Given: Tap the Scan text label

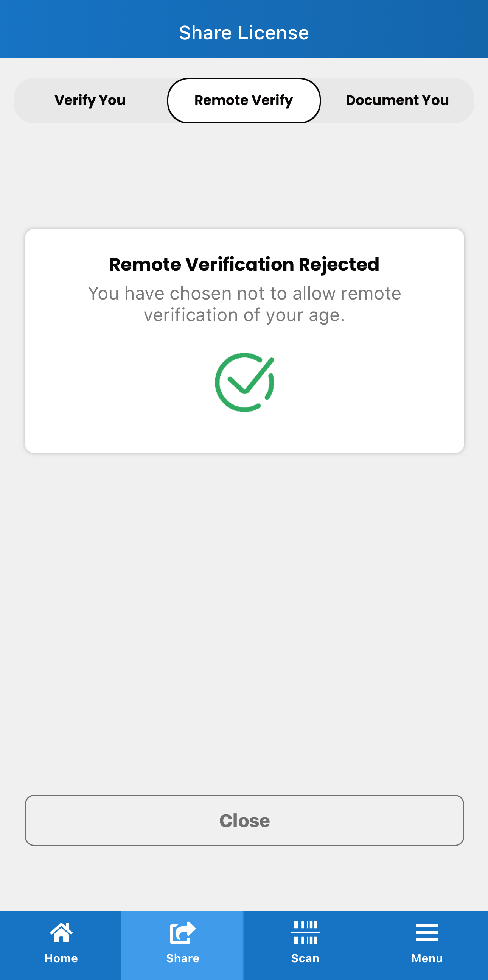Looking at the screenshot, I should [x=305, y=958].
